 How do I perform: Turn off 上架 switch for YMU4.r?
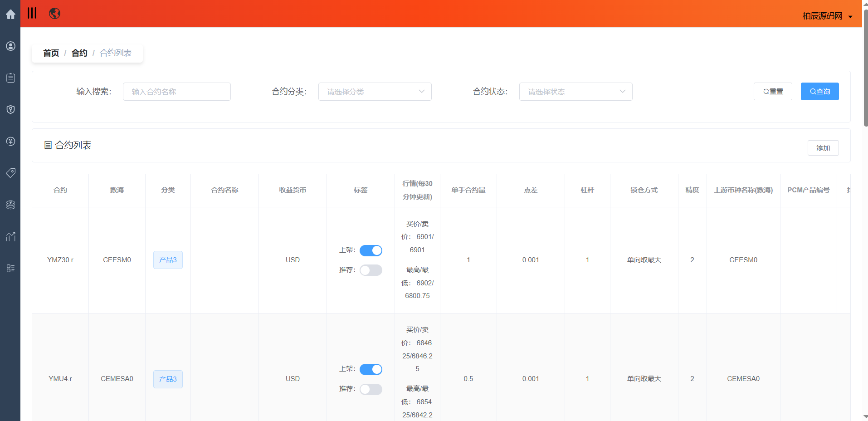point(371,369)
